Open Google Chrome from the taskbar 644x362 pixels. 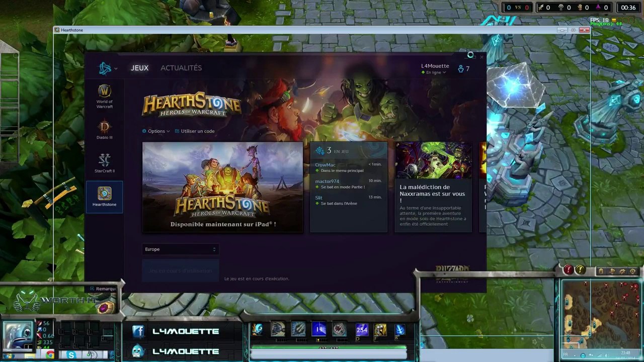(x=50, y=355)
